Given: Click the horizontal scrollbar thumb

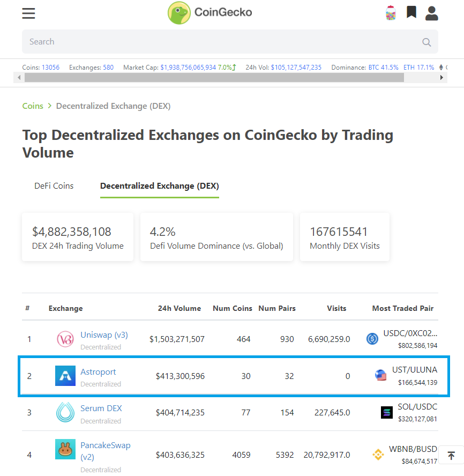Looking at the screenshot, I should click(x=214, y=77).
